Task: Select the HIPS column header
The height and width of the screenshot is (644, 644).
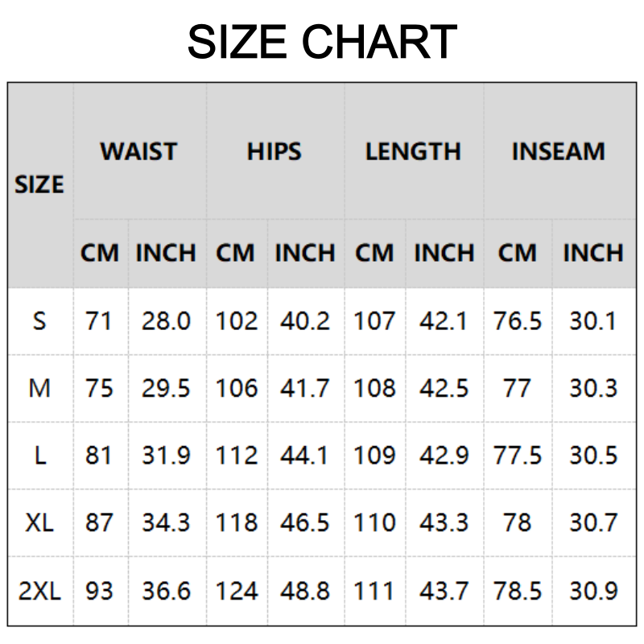Action: 275,151
